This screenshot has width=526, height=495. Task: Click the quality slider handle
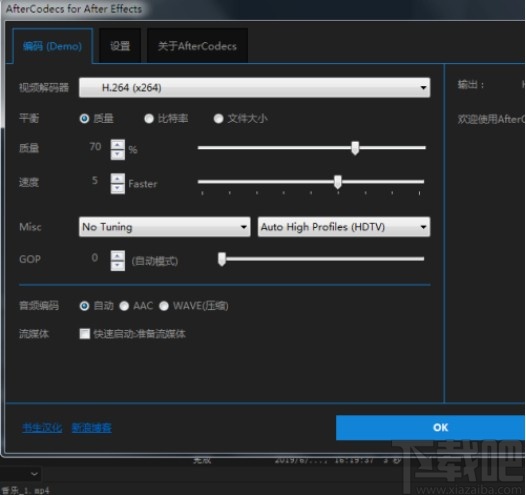[x=355, y=148]
